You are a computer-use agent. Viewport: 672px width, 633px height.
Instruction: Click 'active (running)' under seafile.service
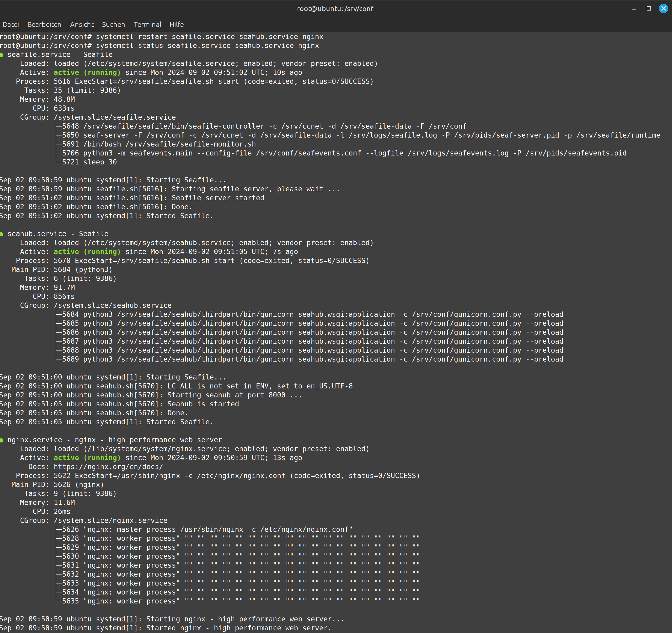coord(87,72)
